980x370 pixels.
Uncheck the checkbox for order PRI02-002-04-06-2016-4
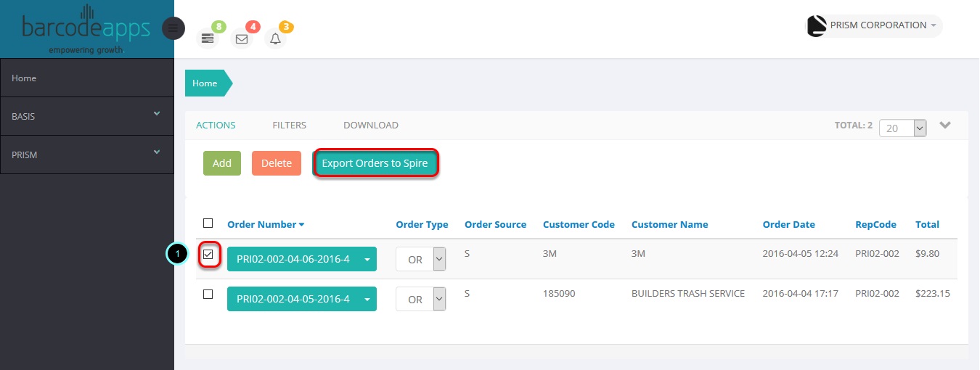coord(208,255)
